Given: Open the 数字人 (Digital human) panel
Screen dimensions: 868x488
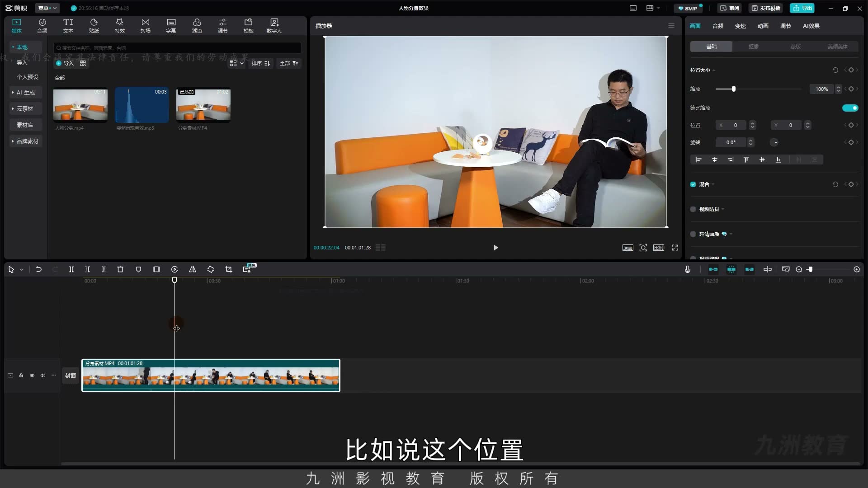Looking at the screenshot, I should tap(274, 26).
